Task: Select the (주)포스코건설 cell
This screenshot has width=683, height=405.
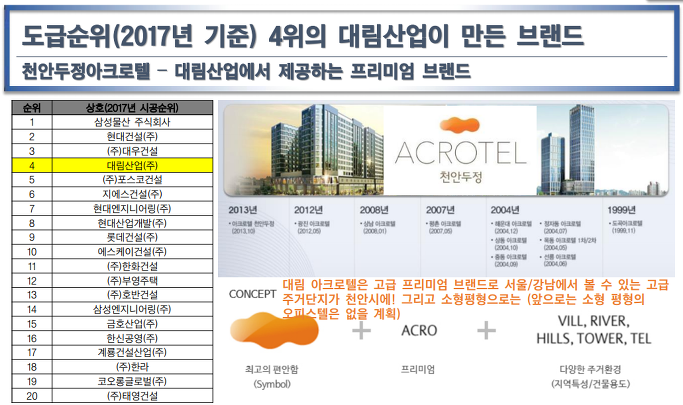Action: pyautogui.click(x=132, y=179)
